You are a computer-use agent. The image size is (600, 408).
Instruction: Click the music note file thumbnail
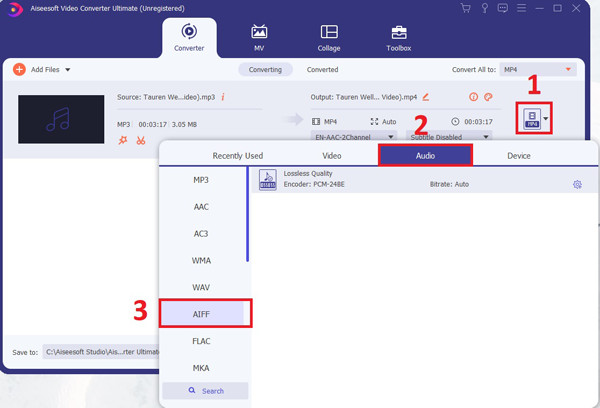pyautogui.click(x=61, y=119)
